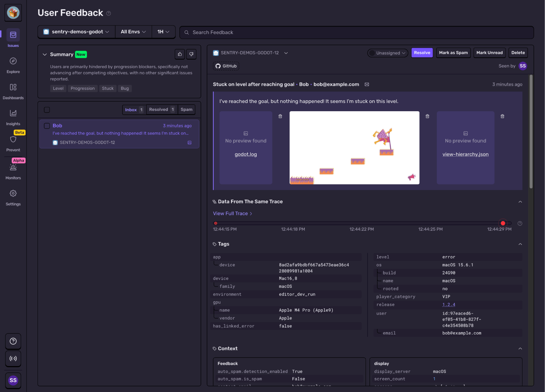Open the Issues panel in the sidebar
This screenshot has height=392, width=545.
13,35
